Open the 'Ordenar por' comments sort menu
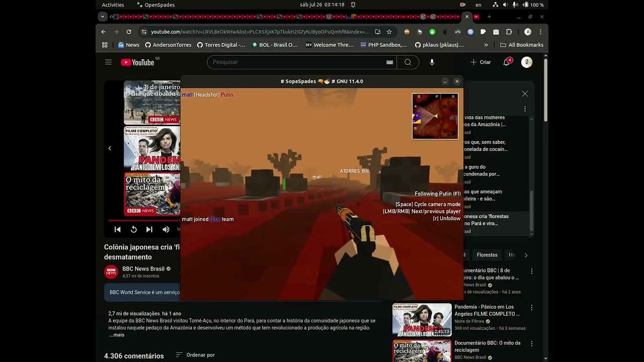The width and height of the screenshot is (644, 362). pos(195,355)
